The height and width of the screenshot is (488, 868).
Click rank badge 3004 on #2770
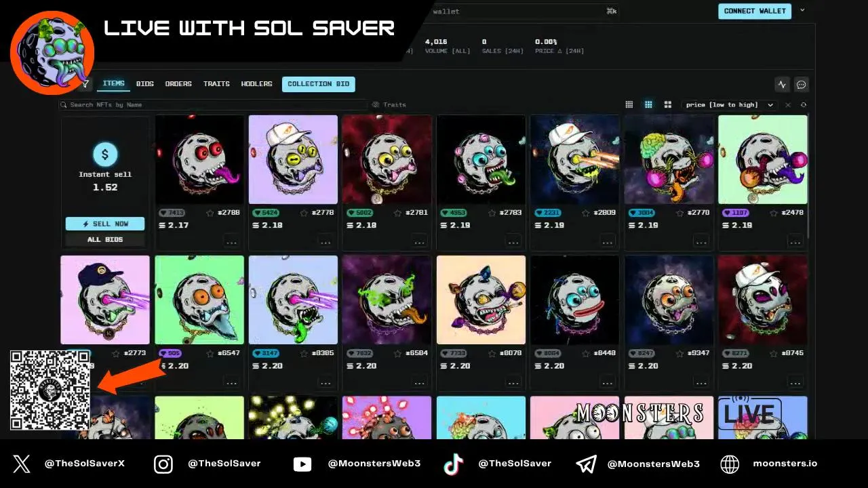point(642,213)
